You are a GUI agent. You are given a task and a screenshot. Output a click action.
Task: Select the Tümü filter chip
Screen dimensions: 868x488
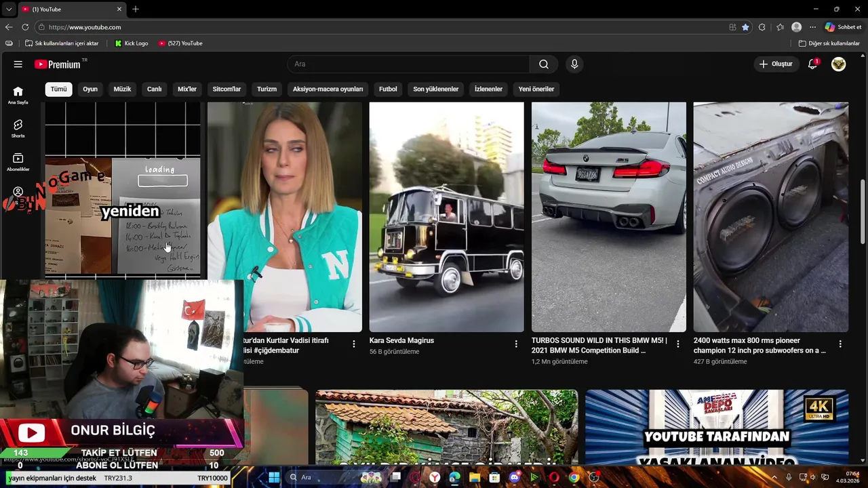pyautogui.click(x=59, y=89)
